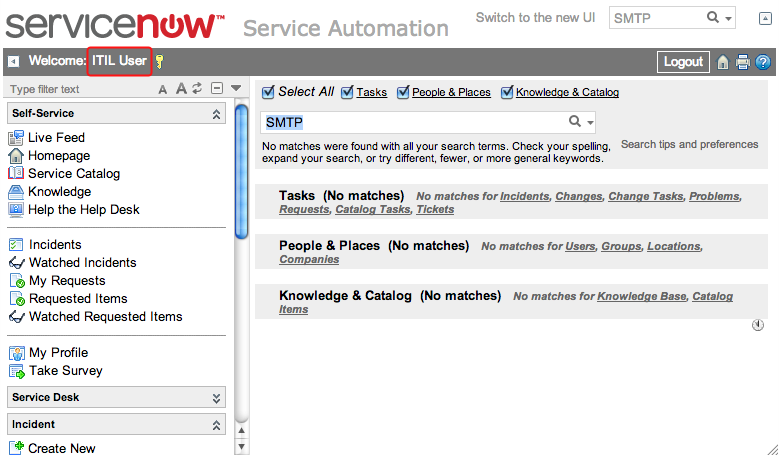The height and width of the screenshot is (456, 779).
Task: Open help via the question mark icon
Action: (763, 62)
